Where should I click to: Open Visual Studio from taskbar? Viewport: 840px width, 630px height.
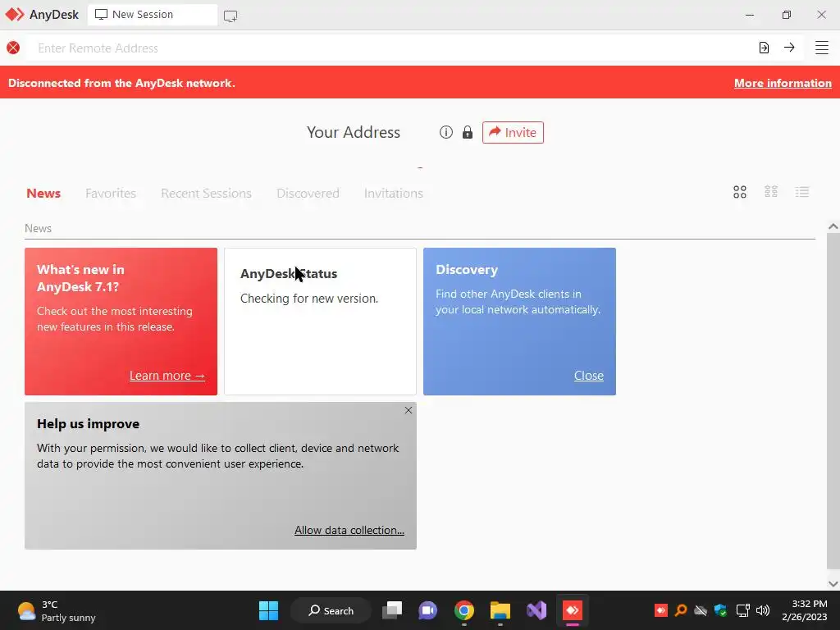(x=536, y=610)
